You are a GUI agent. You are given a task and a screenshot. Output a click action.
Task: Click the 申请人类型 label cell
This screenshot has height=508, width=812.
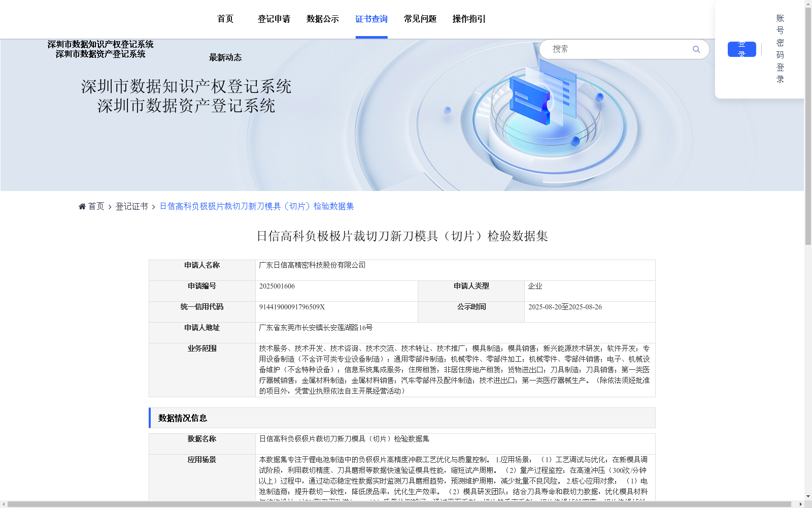click(x=471, y=291)
